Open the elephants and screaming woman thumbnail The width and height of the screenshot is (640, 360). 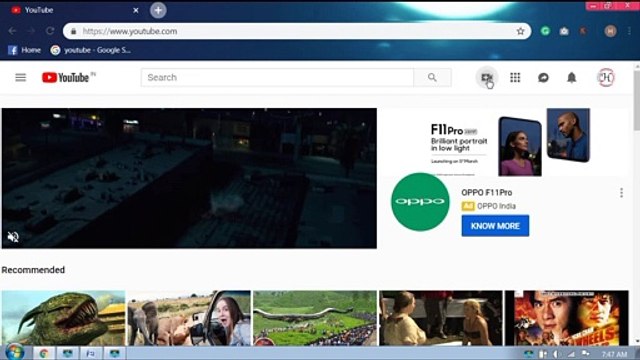click(189, 318)
